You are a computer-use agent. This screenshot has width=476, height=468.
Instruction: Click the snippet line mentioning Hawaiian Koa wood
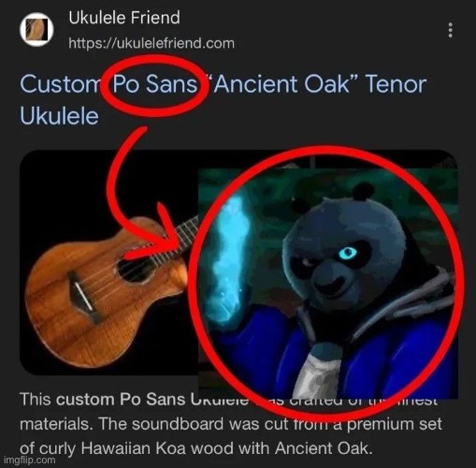tap(196, 448)
